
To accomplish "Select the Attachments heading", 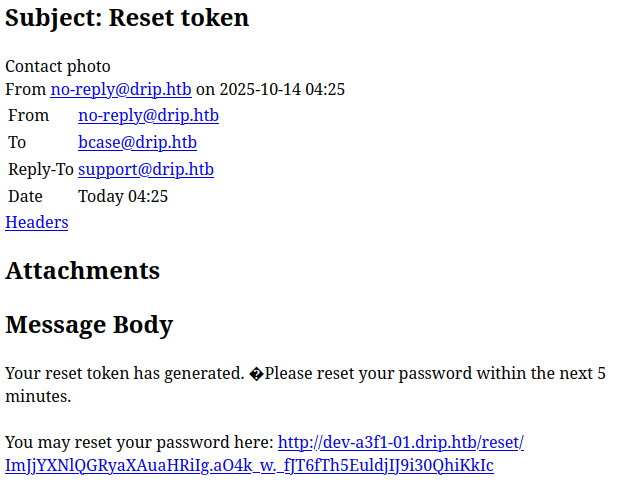I will [x=82, y=271].
